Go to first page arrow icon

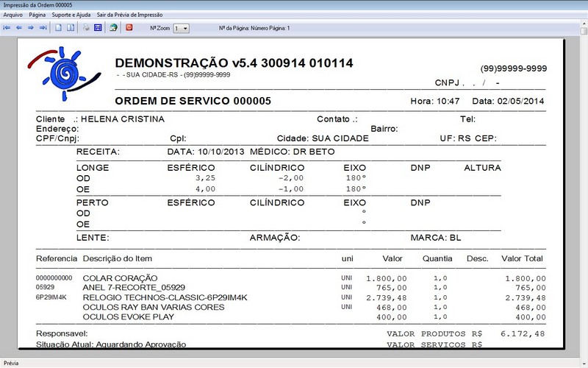click(x=7, y=28)
